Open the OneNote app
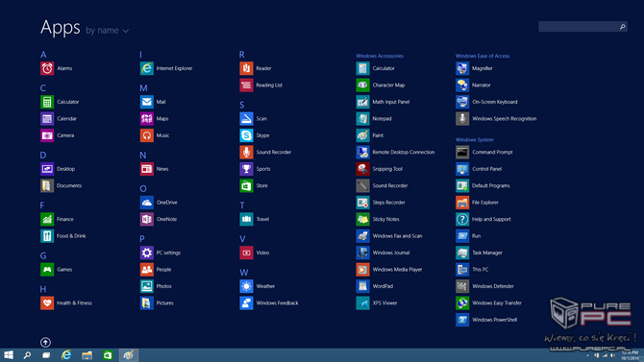 tap(147, 219)
